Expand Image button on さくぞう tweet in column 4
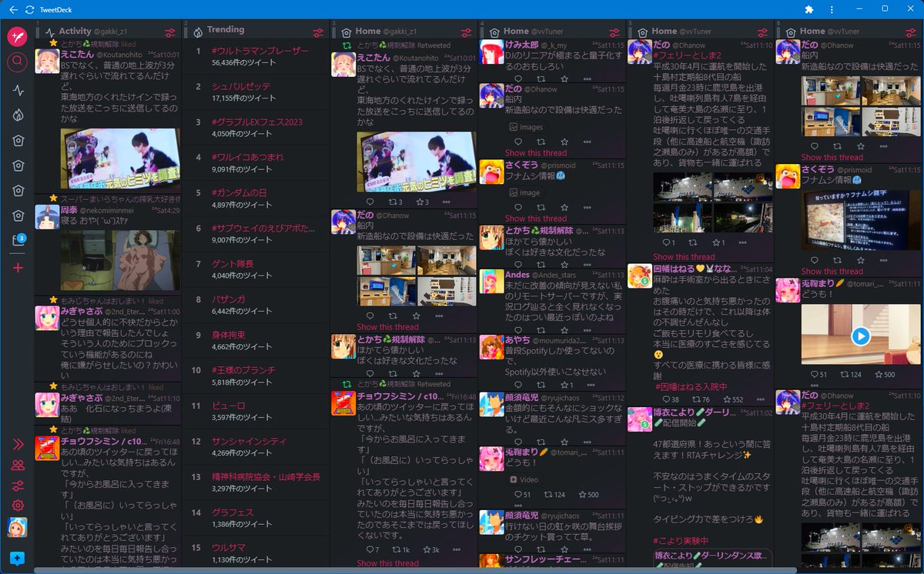The height and width of the screenshot is (574, 924). point(525,192)
